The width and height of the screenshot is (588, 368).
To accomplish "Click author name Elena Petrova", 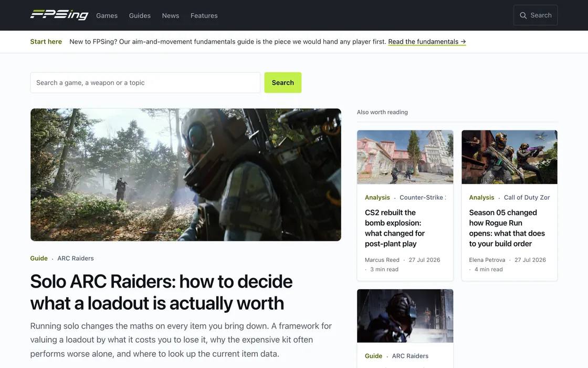I will point(487,260).
